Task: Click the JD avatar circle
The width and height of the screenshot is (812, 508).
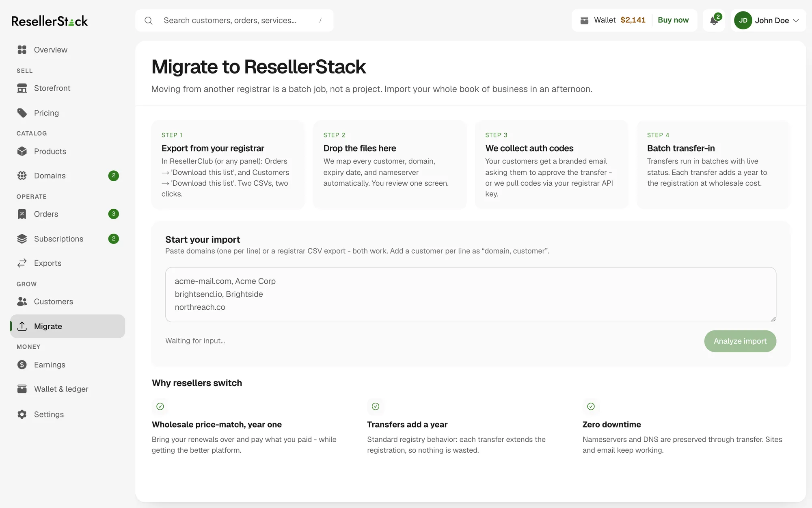Action: (x=743, y=20)
